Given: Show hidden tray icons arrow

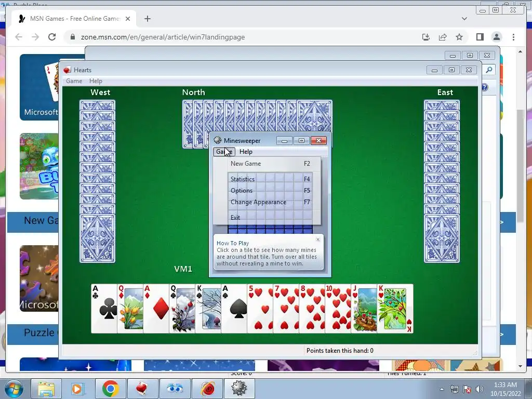Looking at the screenshot, I should tap(442, 389).
